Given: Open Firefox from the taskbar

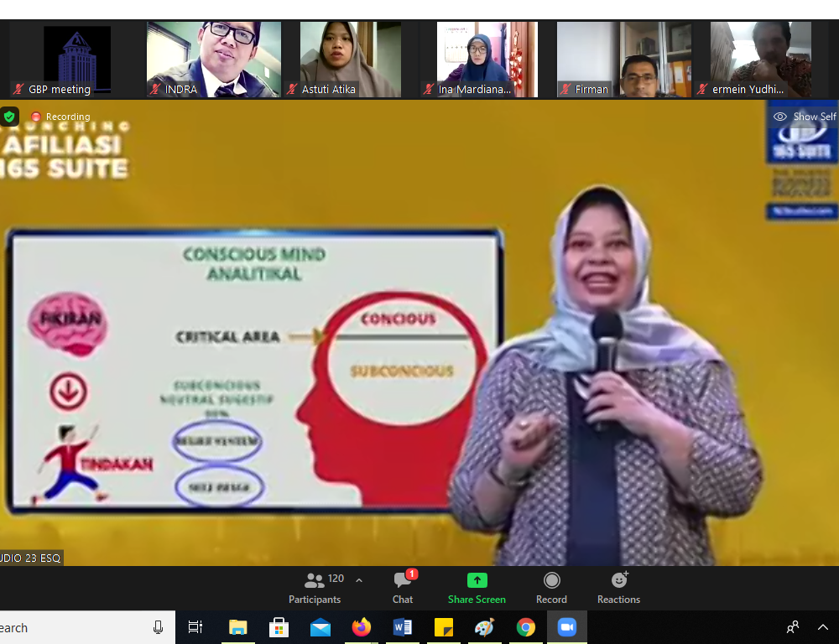Looking at the screenshot, I should [362, 627].
